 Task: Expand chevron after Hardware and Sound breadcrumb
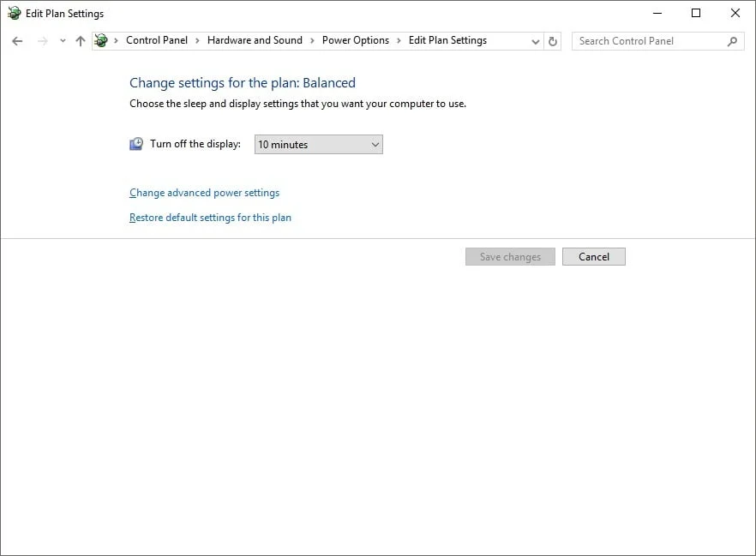pyautogui.click(x=312, y=41)
